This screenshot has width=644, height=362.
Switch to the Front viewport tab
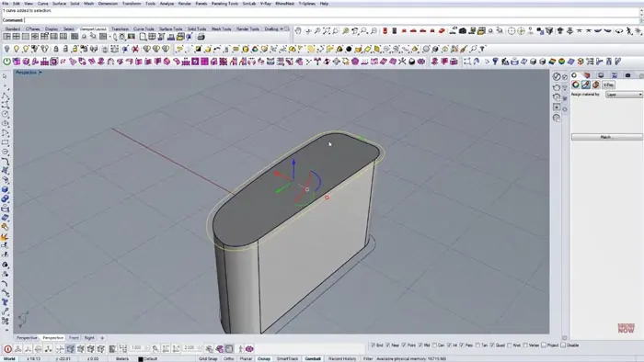tap(74, 338)
